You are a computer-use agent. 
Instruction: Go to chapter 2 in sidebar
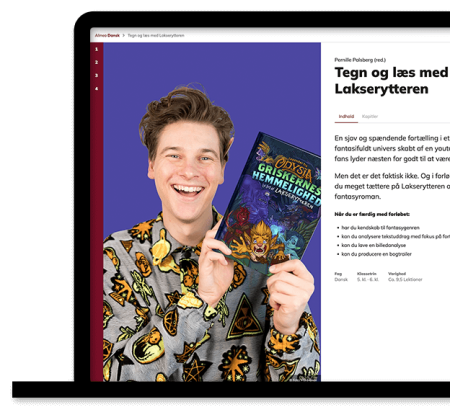click(x=97, y=62)
